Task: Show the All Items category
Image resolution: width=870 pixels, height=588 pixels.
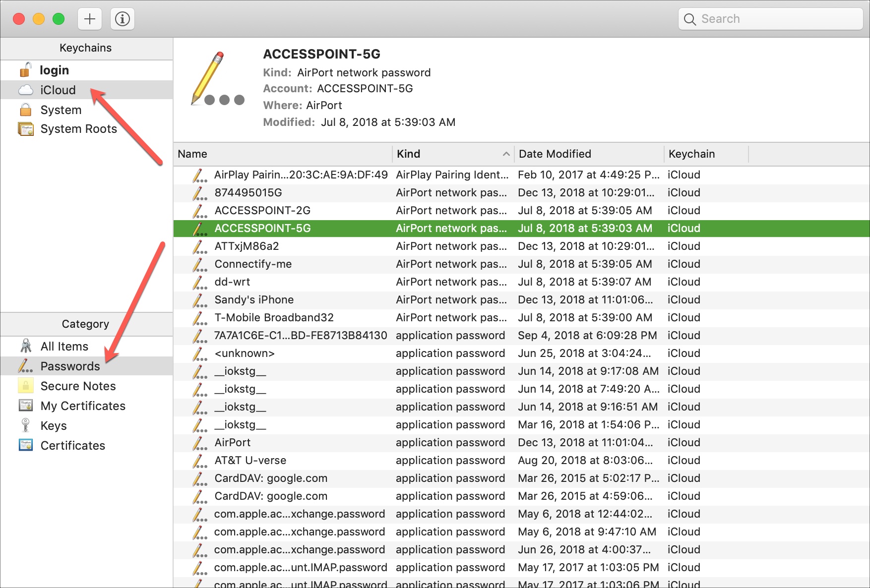Action: pos(64,347)
